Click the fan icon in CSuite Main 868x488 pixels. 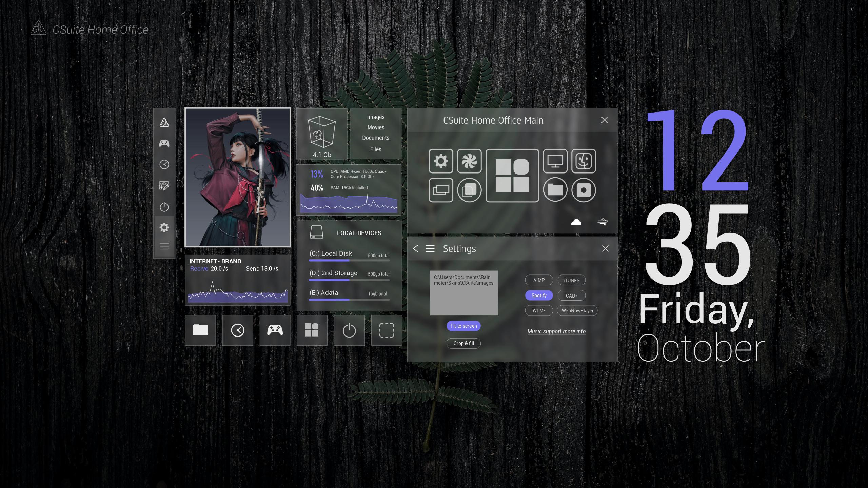(x=469, y=161)
